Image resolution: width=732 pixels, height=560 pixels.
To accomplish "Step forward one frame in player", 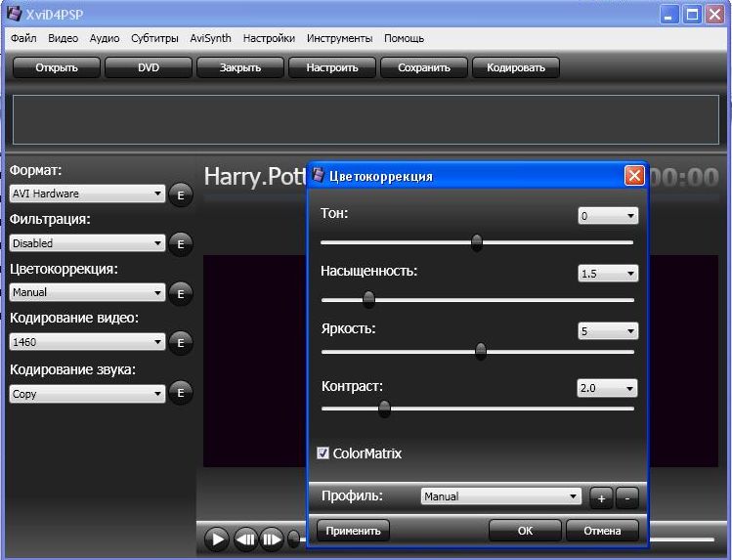I will [x=272, y=539].
